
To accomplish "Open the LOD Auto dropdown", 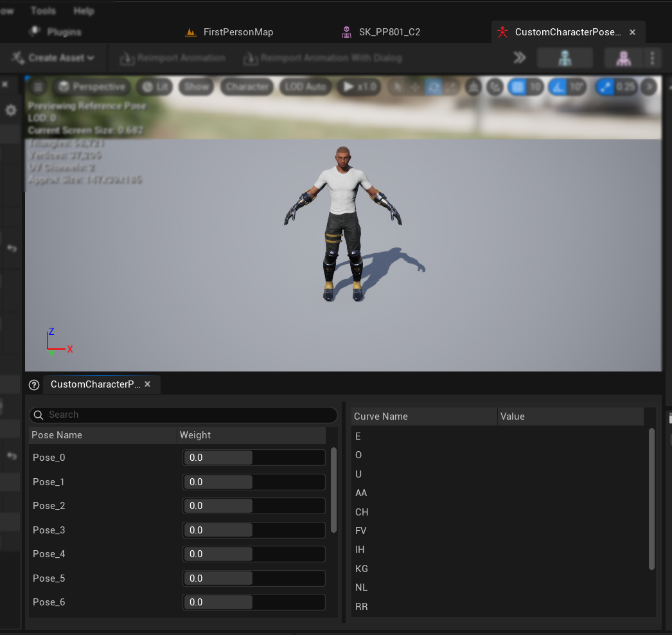I will coord(305,87).
